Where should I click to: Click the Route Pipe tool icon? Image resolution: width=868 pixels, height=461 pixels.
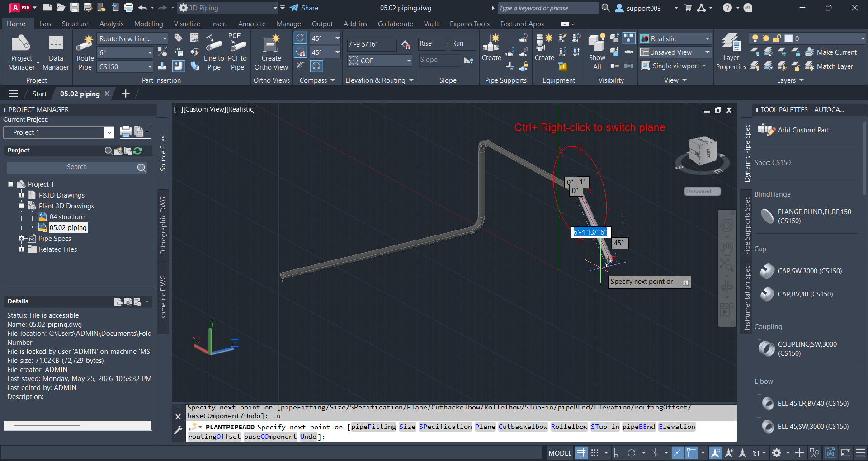[x=85, y=43]
